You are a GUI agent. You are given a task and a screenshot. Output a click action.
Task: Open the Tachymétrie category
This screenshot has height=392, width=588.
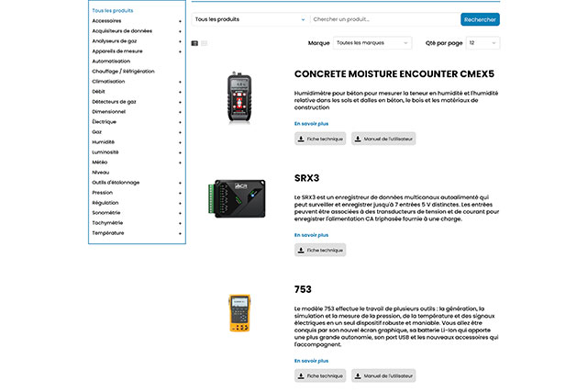click(107, 223)
